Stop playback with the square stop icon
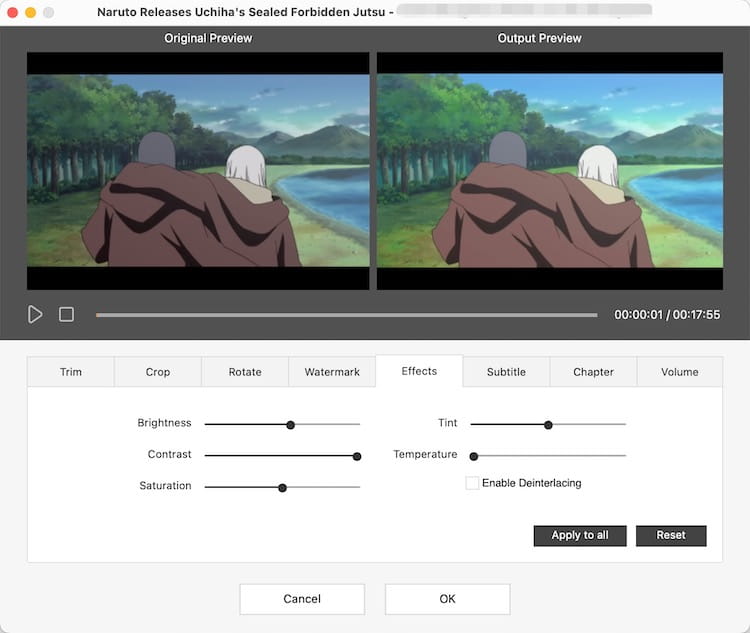Viewport: 750px width, 633px height. click(66, 314)
